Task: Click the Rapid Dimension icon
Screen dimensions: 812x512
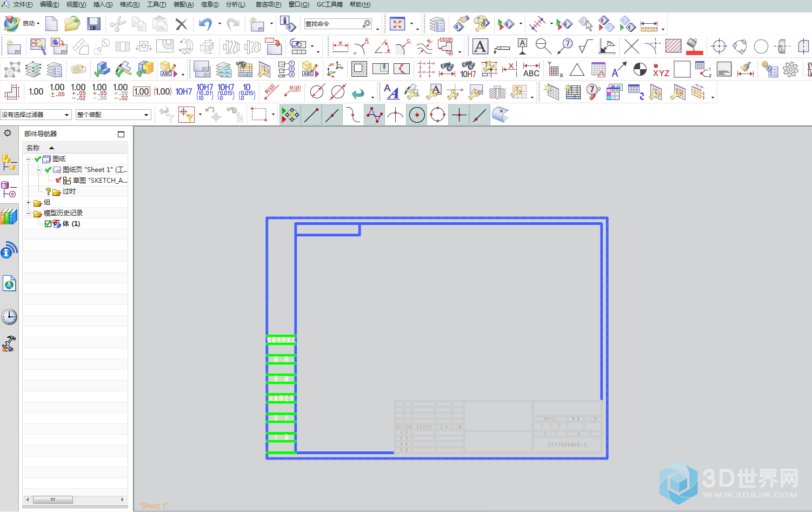Action: click(341, 46)
